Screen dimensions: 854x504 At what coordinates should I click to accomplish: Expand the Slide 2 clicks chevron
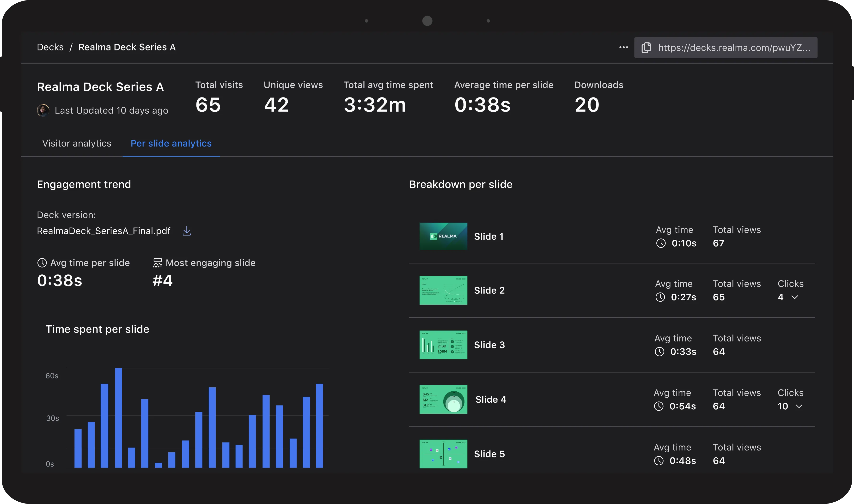coord(794,297)
